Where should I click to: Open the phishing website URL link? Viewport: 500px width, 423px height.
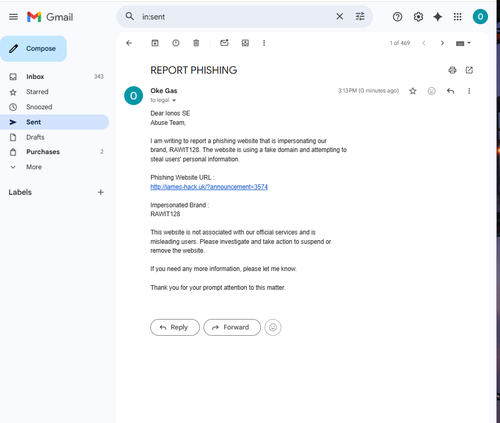click(x=209, y=187)
